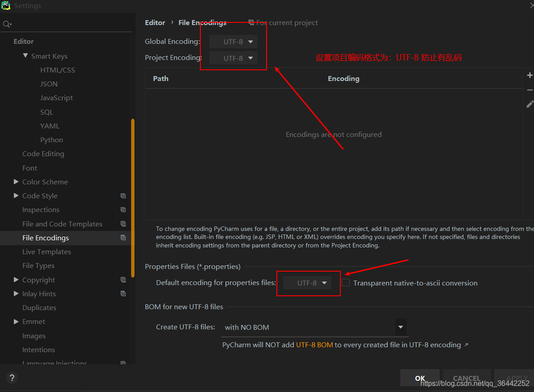The height and width of the screenshot is (392, 534).
Task: Click the edit pencil icon beside table
Action: click(530, 104)
